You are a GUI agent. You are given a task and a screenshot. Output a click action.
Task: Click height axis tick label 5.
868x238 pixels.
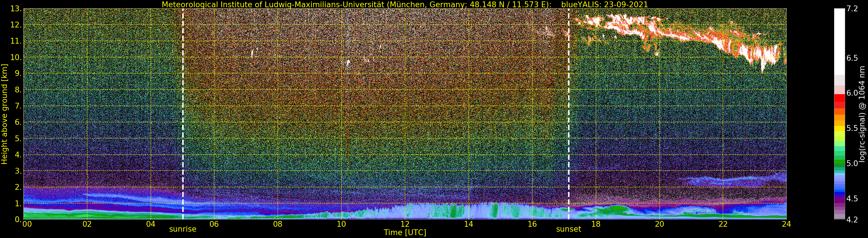pyautogui.click(x=18, y=138)
